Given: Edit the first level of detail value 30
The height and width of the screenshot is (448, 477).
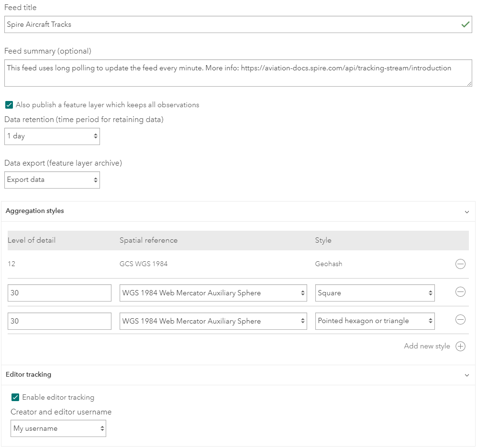Looking at the screenshot, I should coord(59,292).
